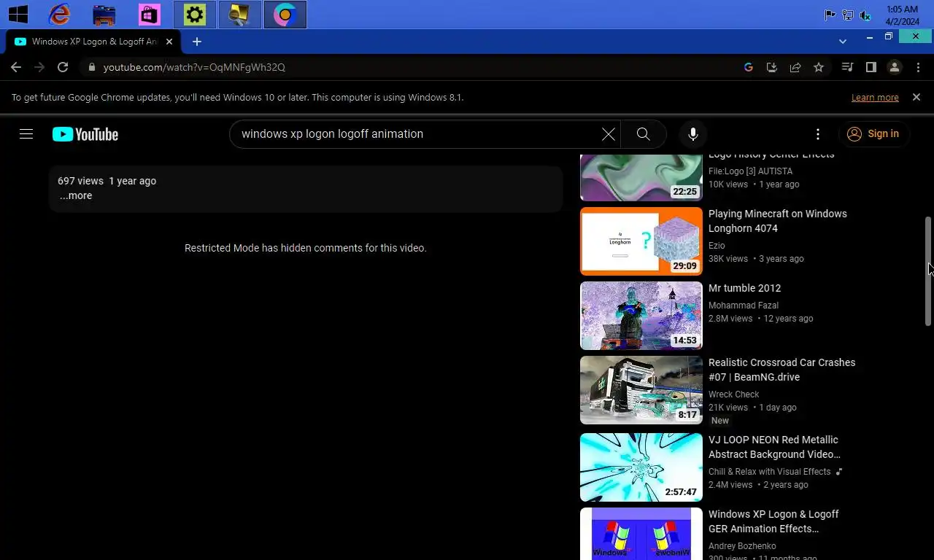Visit Andrey Bozhenko channel name
The height and width of the screenshot is (560, 934).
(742, 546)
